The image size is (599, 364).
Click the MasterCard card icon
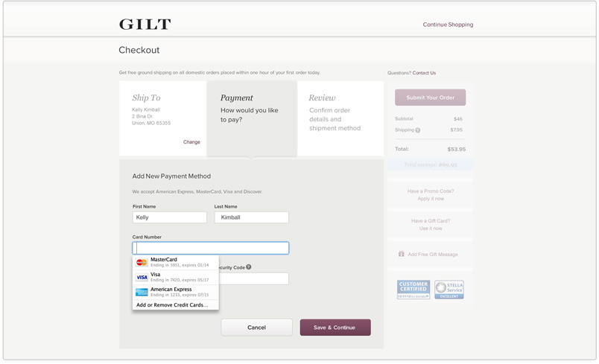[x=142, y=262]
